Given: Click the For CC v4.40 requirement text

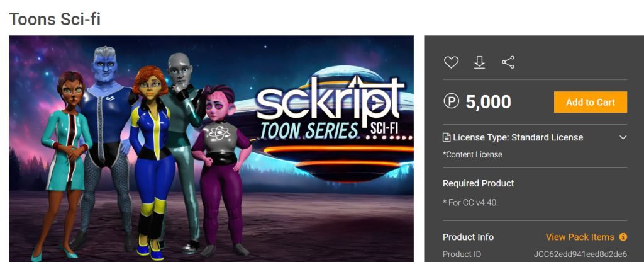Looking at the screenshot, I should (x=470, y=202).
